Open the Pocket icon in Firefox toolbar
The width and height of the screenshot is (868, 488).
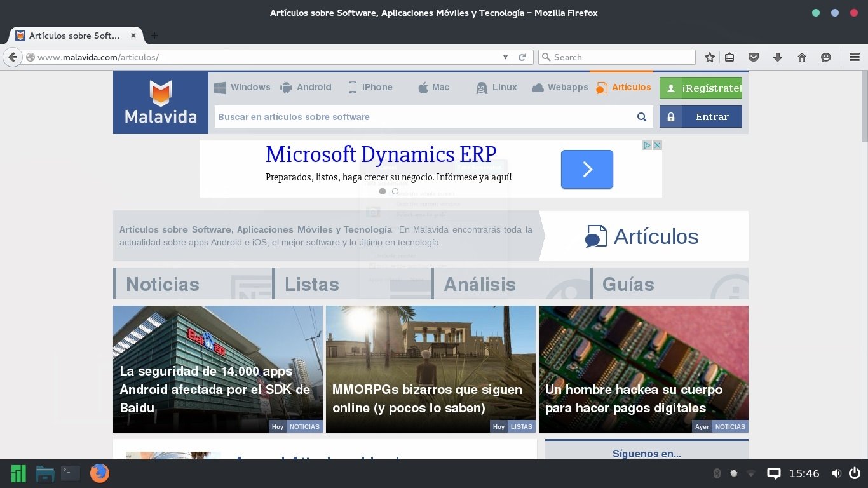click(x=754, y=57)
